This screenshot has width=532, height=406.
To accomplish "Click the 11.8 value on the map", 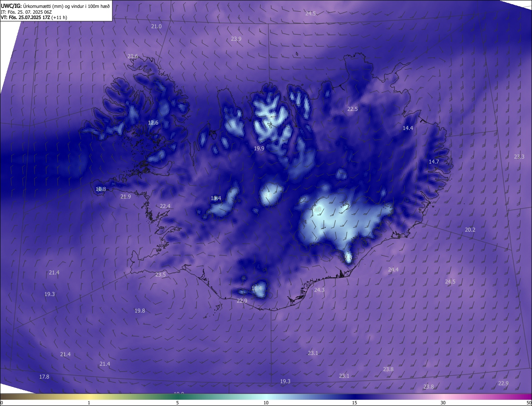I will [x=101, y=189].
